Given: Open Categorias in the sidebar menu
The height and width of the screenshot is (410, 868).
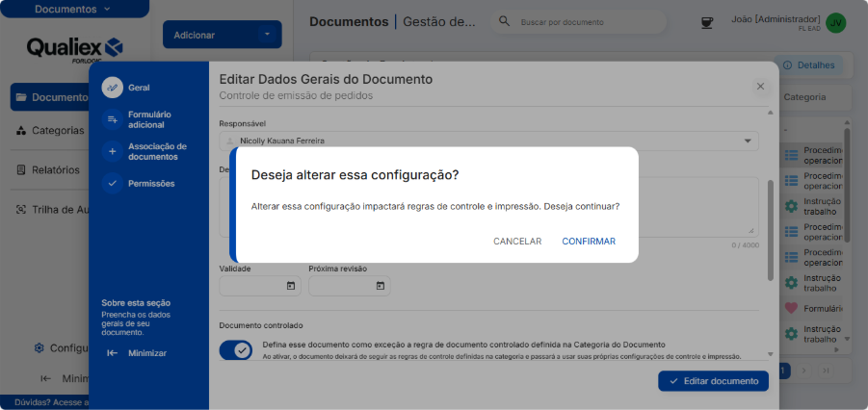Looking at the screenshot, I should click(57, 130).
